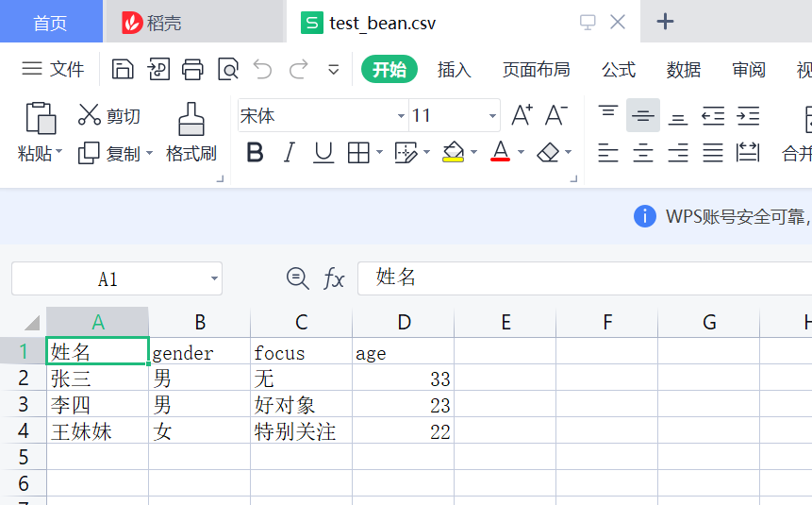The width and height of the screenshot is (812, 505).
Task: Switch to 数据 ribbon tab
Action: 684,69
